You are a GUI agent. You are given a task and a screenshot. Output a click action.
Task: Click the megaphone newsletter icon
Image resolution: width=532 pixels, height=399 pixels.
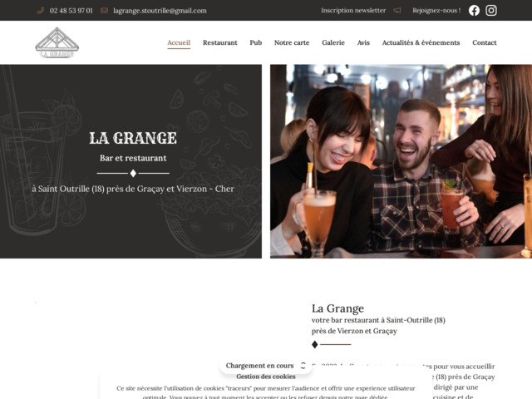(x=397, y=11)
